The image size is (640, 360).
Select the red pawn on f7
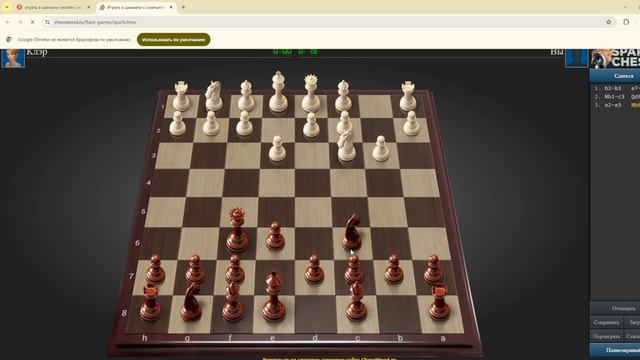coord(235,269)
